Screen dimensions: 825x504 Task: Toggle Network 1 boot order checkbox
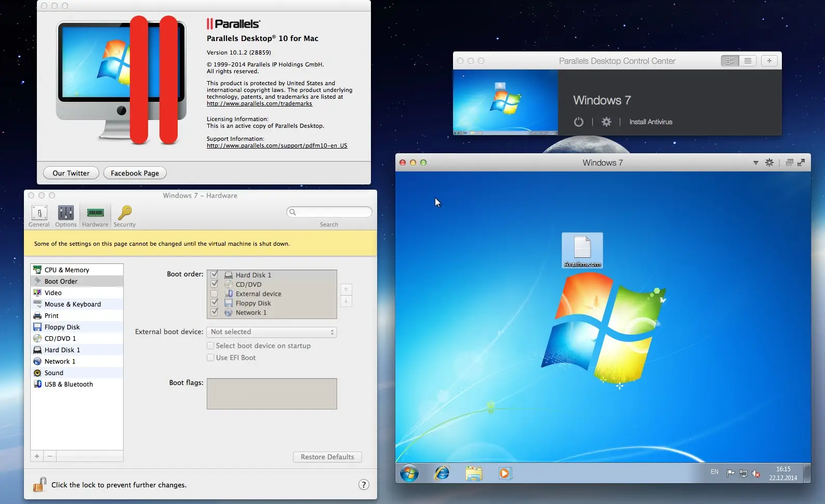(214, 312)
